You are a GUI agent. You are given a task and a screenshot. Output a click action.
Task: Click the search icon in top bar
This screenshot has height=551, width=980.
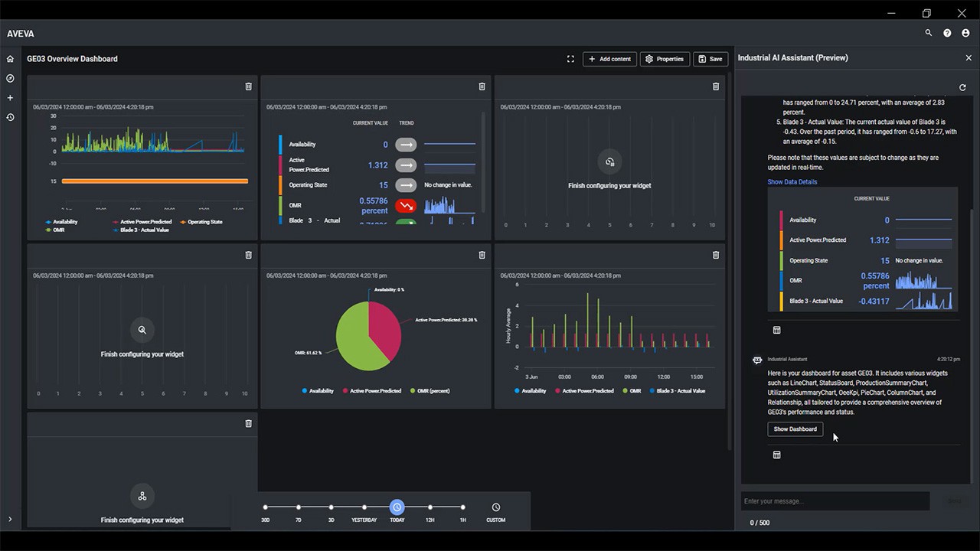(x=929, y=34)
